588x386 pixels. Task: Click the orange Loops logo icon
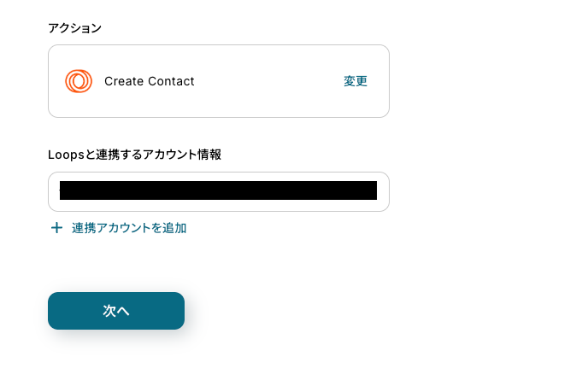tap(79, 81)
